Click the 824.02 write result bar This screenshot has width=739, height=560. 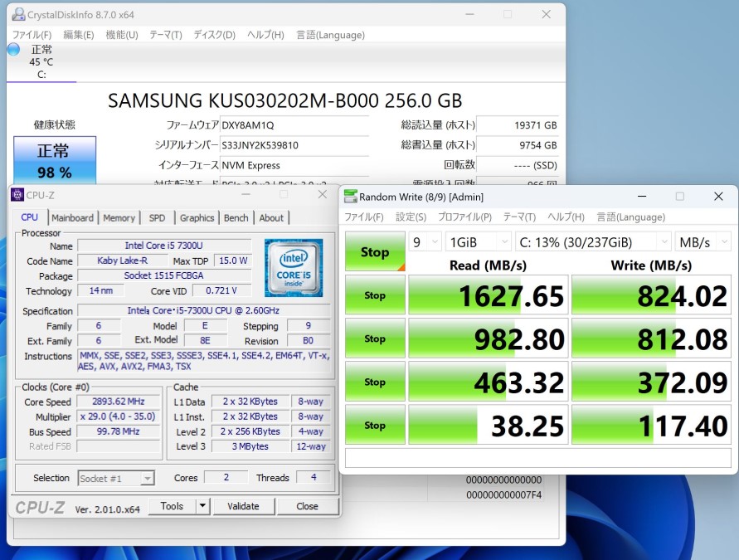tap(651, 295)
